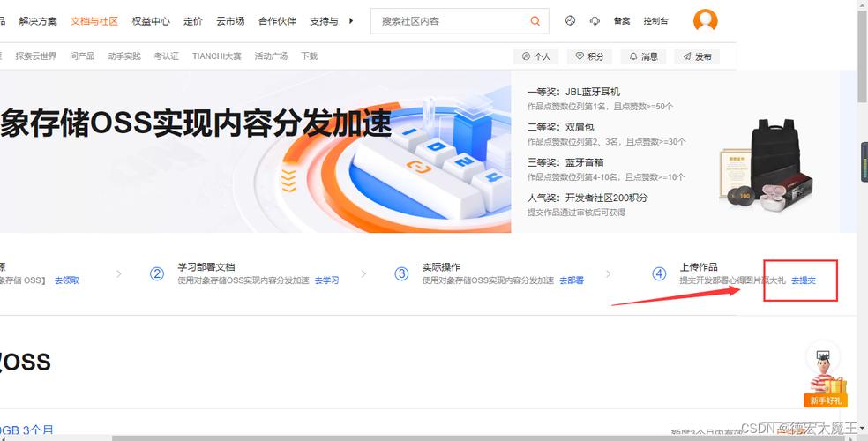The height and width of the screenshot is (441, 868).
Task: Open the 文档与社区 menu
Action: tap(94, 21)
